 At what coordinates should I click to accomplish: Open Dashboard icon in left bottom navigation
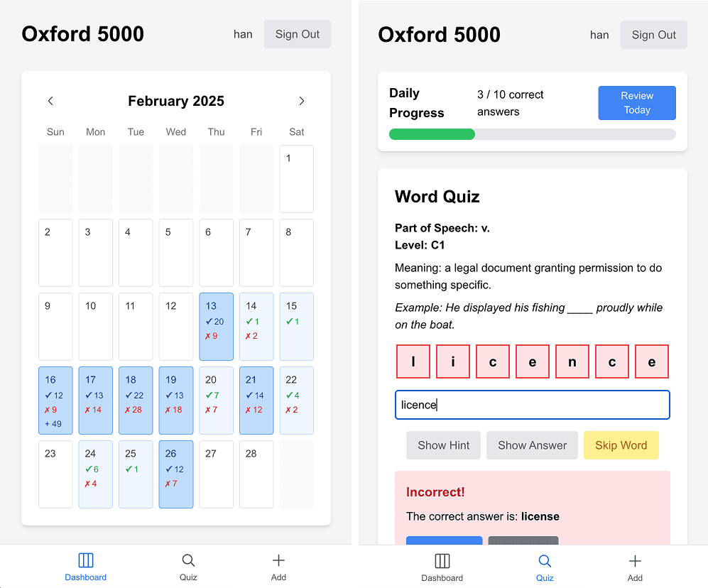86,560
